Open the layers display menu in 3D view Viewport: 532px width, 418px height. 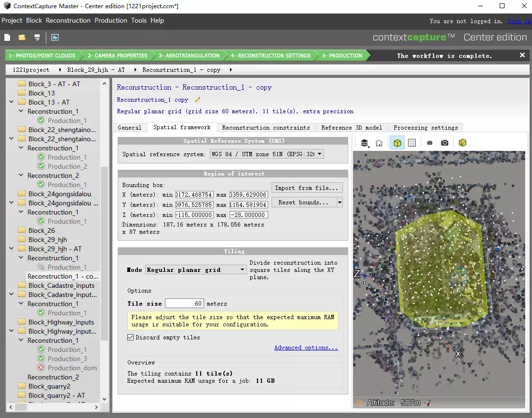pos(364,143)
